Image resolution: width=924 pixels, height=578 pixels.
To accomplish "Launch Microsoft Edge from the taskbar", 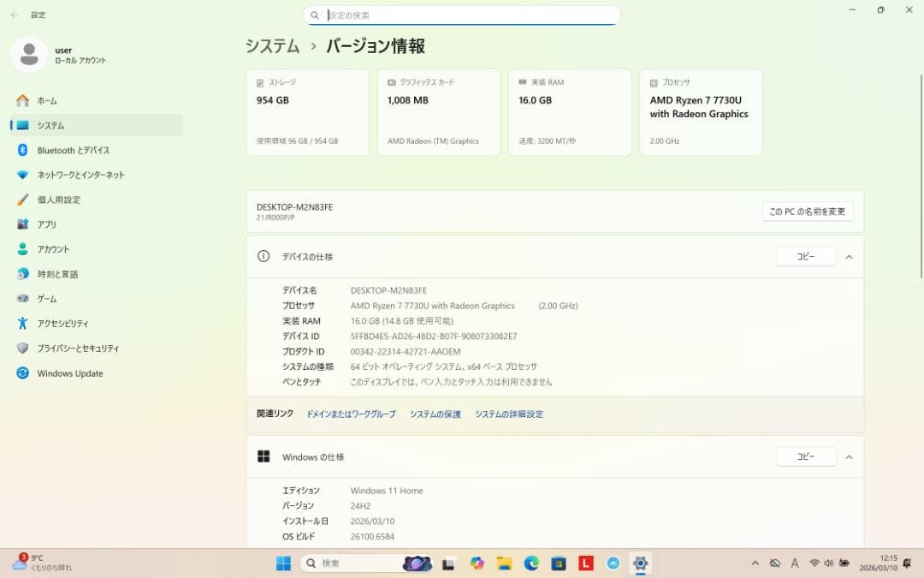I will click(x=532, y=563).
